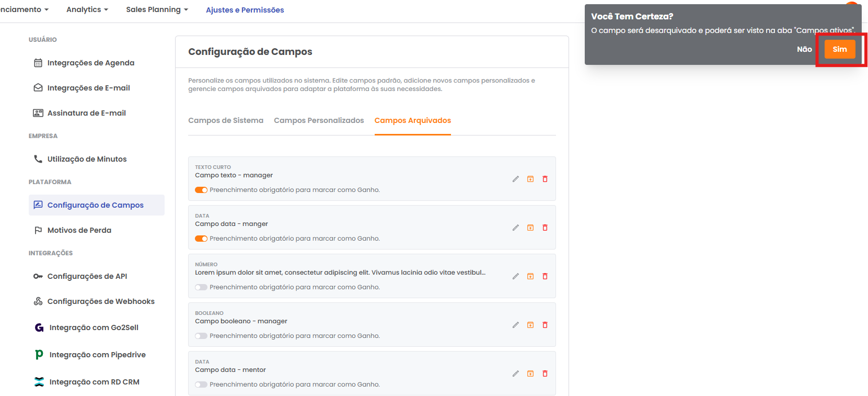This screenshot has height=396, width=868.
Task: Go to Ajustes e Permissões
Action: click(245, 10)
